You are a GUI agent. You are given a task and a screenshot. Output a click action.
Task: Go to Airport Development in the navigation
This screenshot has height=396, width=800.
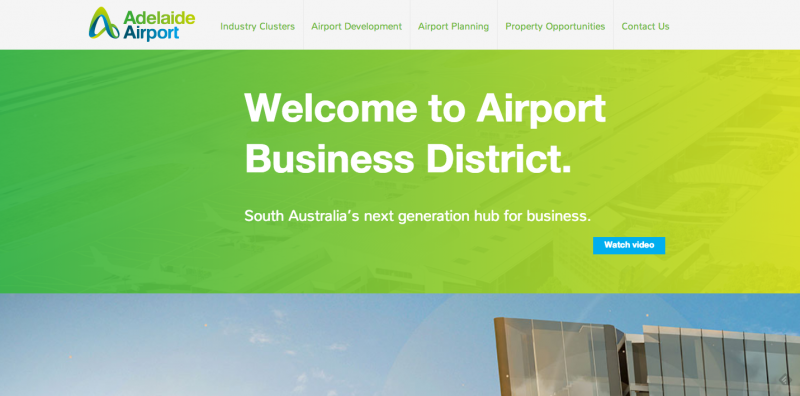click(x=357, y=27)
